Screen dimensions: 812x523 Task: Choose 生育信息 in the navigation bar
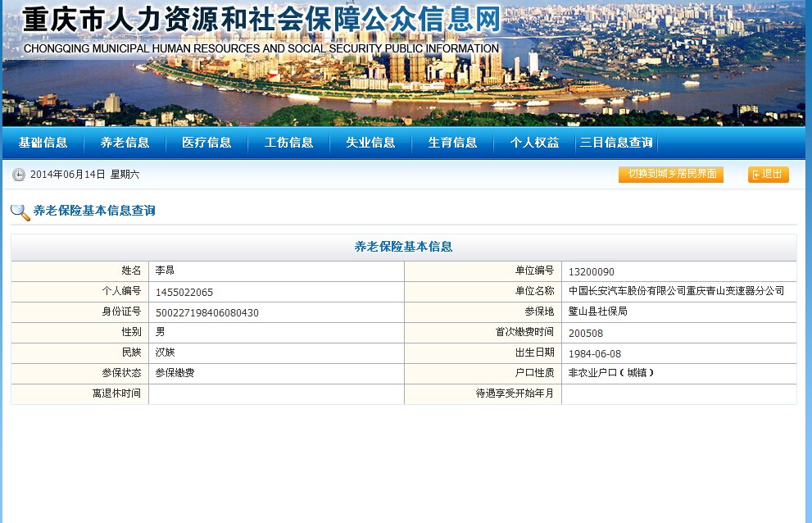click(x=452, y=143)
